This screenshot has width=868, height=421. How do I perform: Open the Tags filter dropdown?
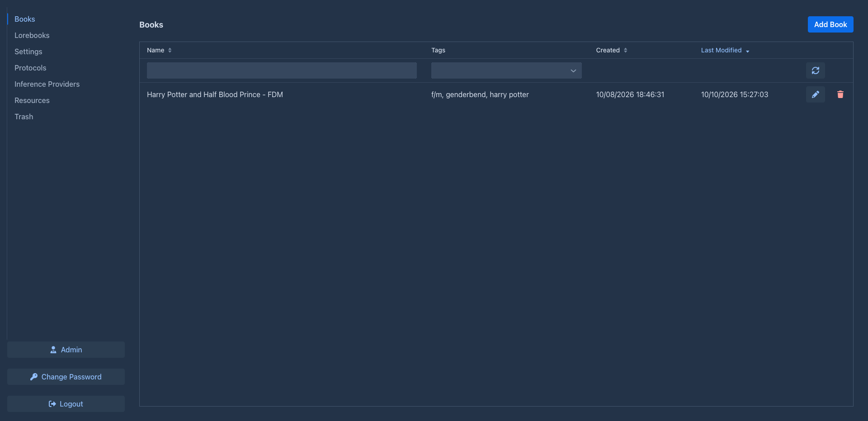pos(506,70)
